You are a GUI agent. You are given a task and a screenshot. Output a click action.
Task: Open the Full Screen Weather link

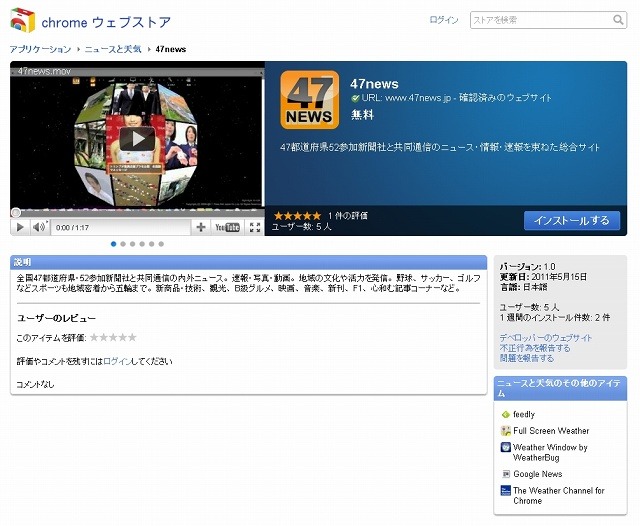click(x=551, y=431)
